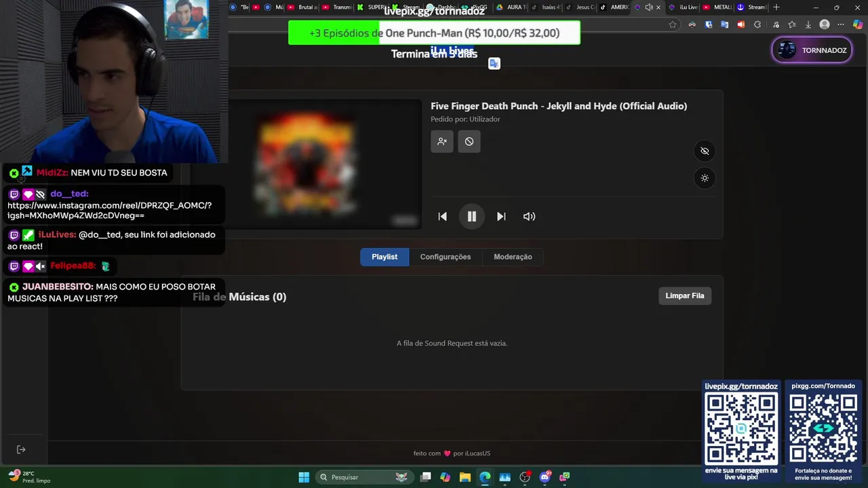Open Microsoft Edge from the taskbar
The height and width of the screenshot is (488, 868).
(x=485, y=477)
